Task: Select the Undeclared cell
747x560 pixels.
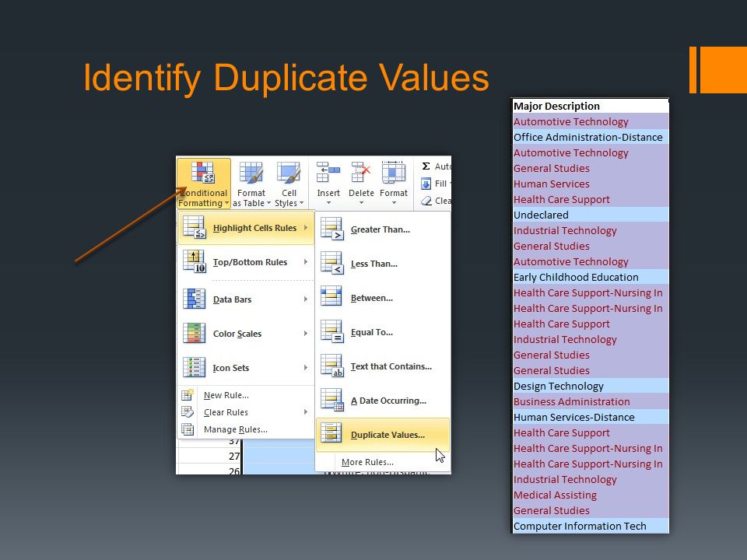Action: pos(591,215)
